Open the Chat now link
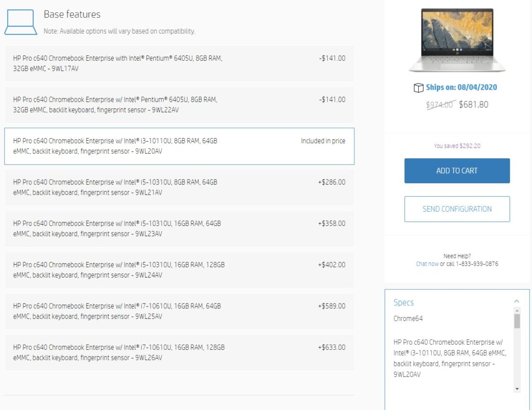This screenshot has height=410, width=532. click(427, 264)
